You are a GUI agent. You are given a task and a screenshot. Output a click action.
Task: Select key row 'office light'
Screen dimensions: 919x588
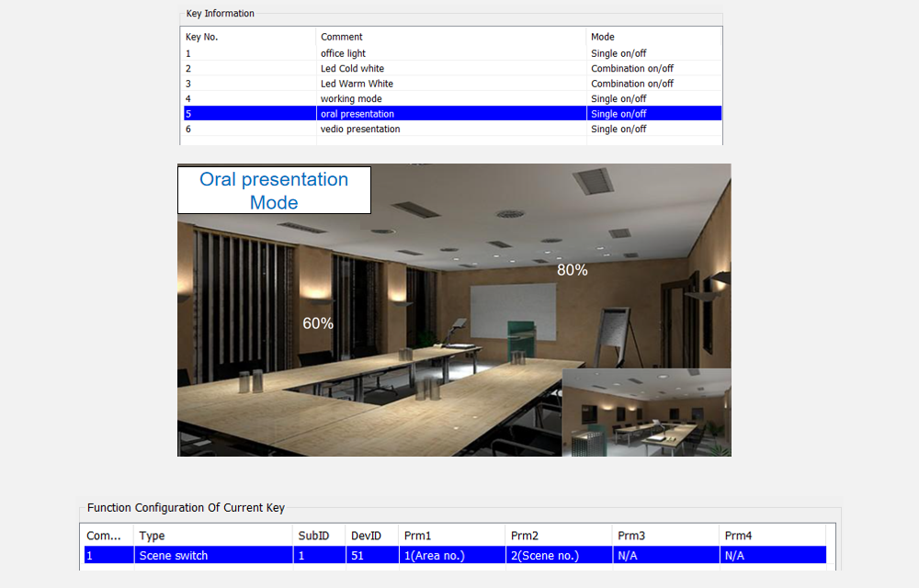(452, 53)
